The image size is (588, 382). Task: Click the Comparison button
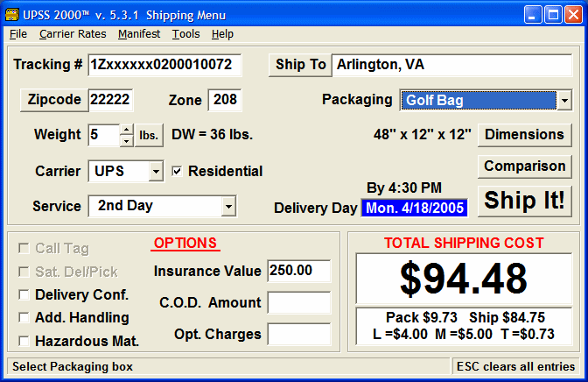coord(525,166)
